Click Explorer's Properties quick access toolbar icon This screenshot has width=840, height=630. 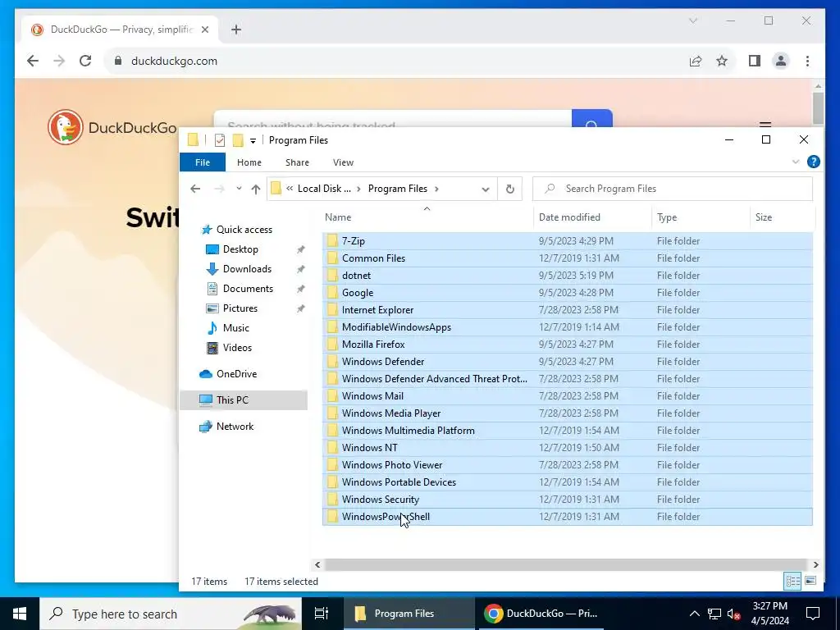point(220,140)
